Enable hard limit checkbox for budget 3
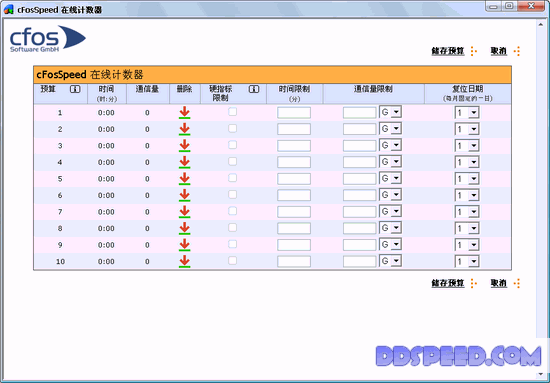 click(233, 145)
